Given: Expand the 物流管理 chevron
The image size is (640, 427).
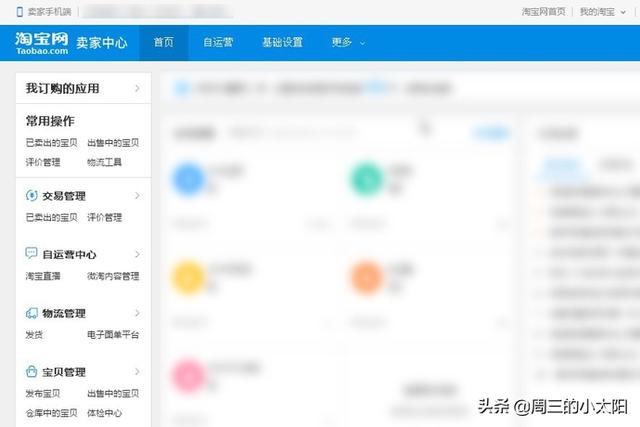Looking at the screenshot, I should point(138,313).
